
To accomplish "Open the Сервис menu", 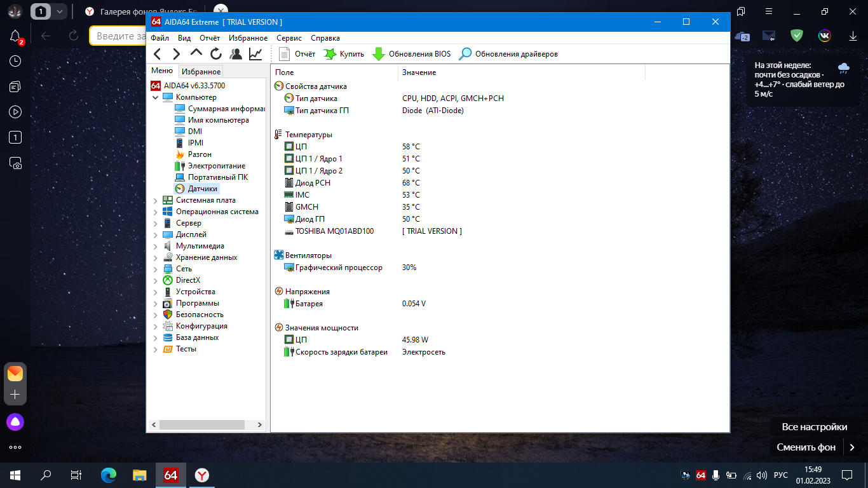I will point(289,38).
